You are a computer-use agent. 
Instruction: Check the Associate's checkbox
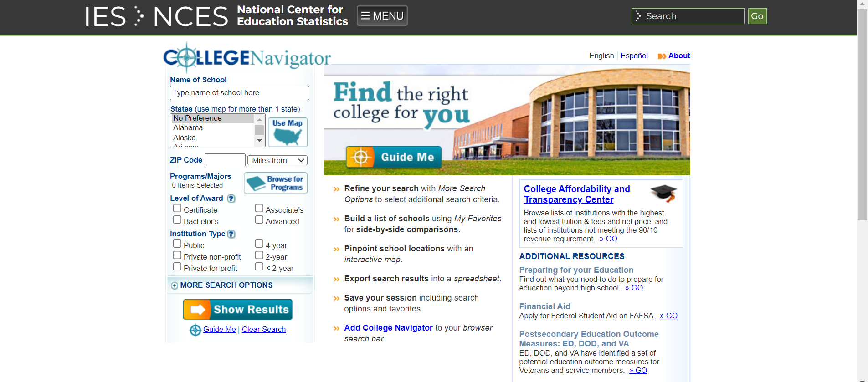tap(259, 208)
